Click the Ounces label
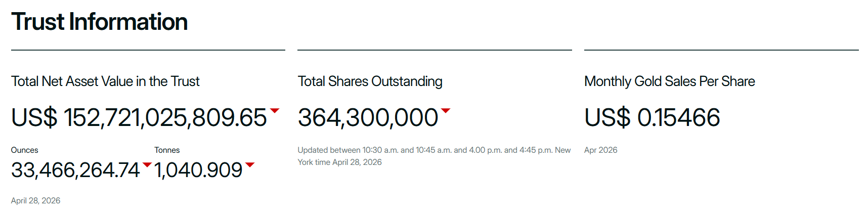 coord(24,150)
